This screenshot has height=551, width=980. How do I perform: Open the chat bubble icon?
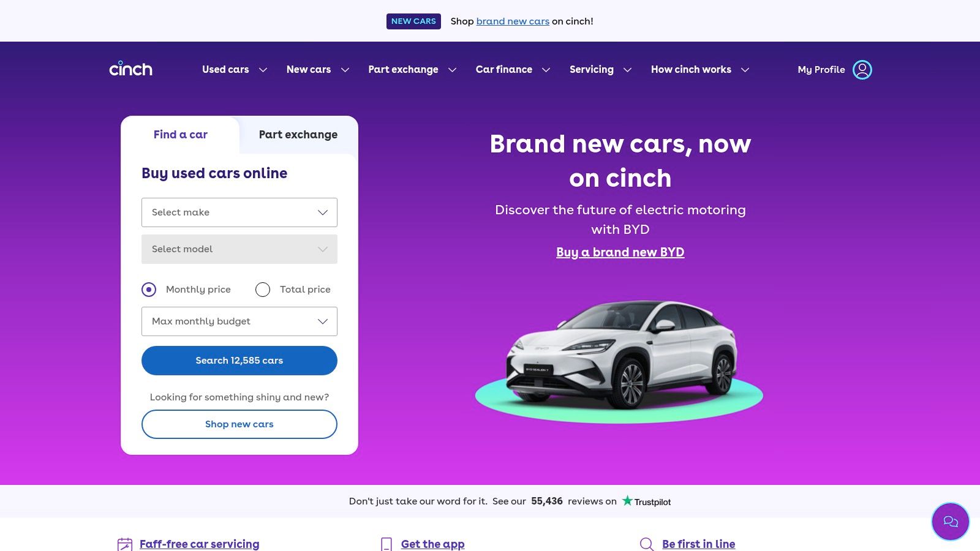(x=950, y=522)
